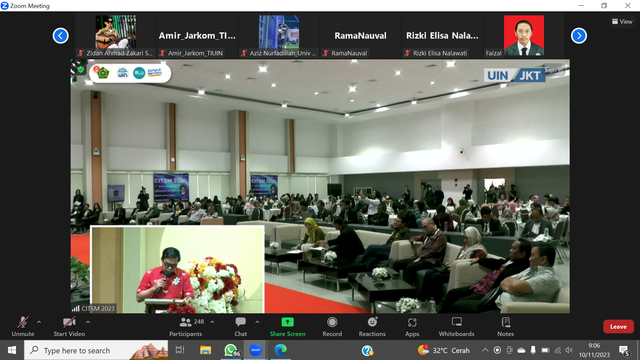Open Task View on taskbar
Viewport: 640px width, 360px height.
click(x=180, y=350)
